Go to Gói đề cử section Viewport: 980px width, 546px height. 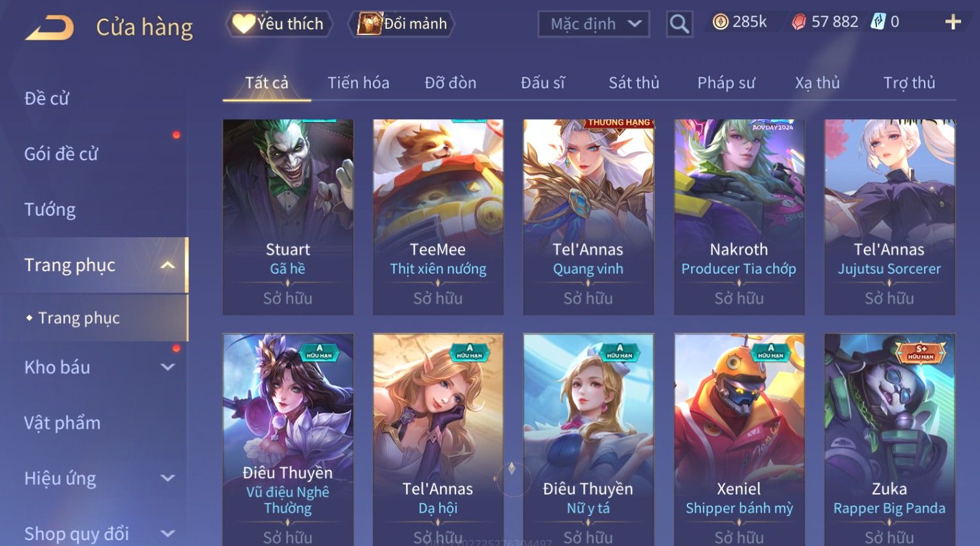coord(61,154)
